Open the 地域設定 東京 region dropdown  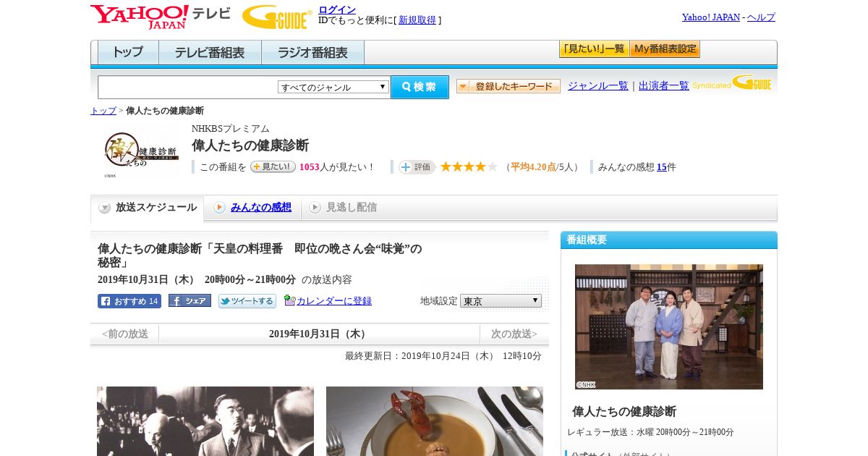click(x=501, y=300)
